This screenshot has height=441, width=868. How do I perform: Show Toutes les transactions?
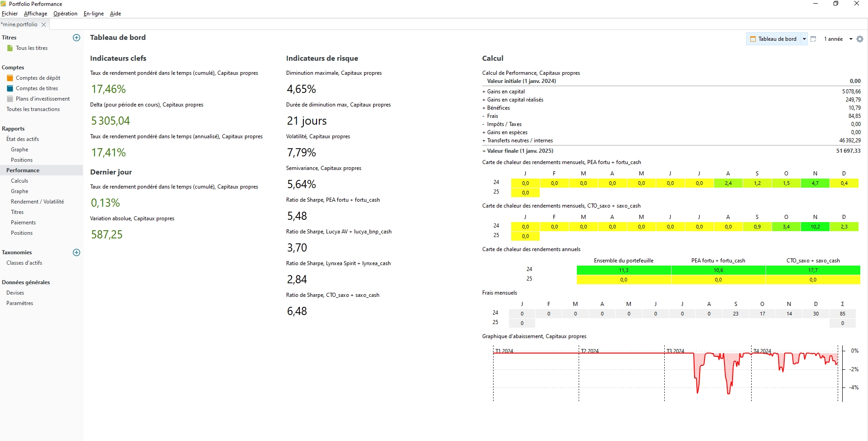tap(33, 109)
